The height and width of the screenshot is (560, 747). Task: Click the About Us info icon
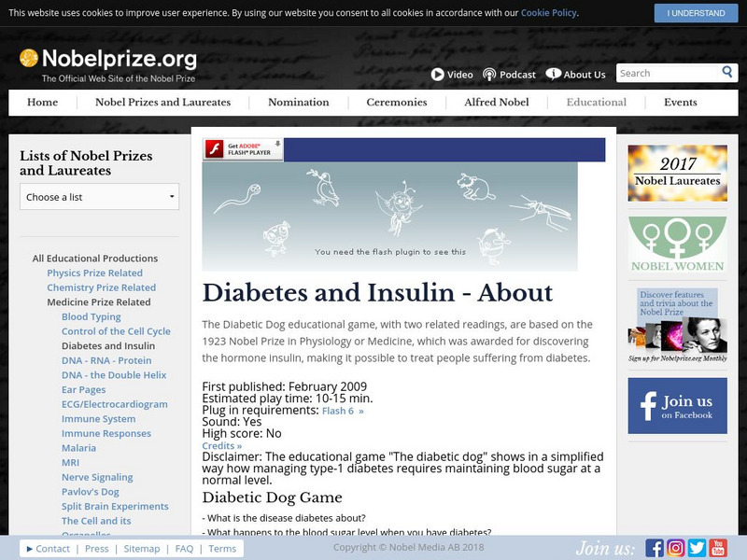click(553, 74)
